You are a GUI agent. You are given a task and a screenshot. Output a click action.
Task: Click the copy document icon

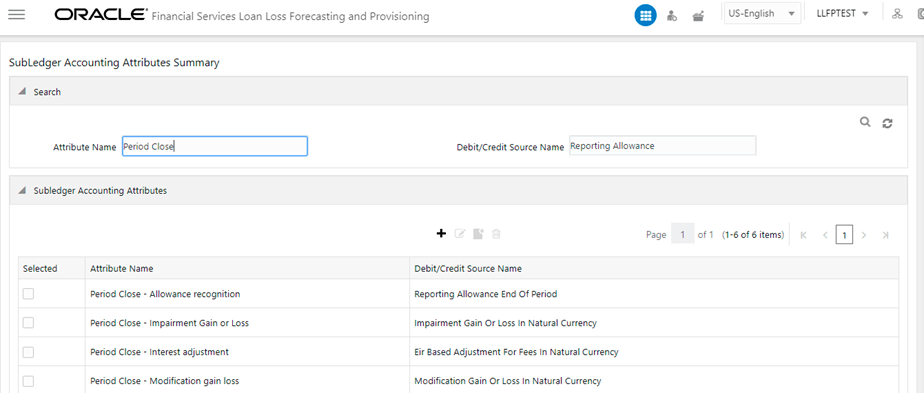coord(478,234)
